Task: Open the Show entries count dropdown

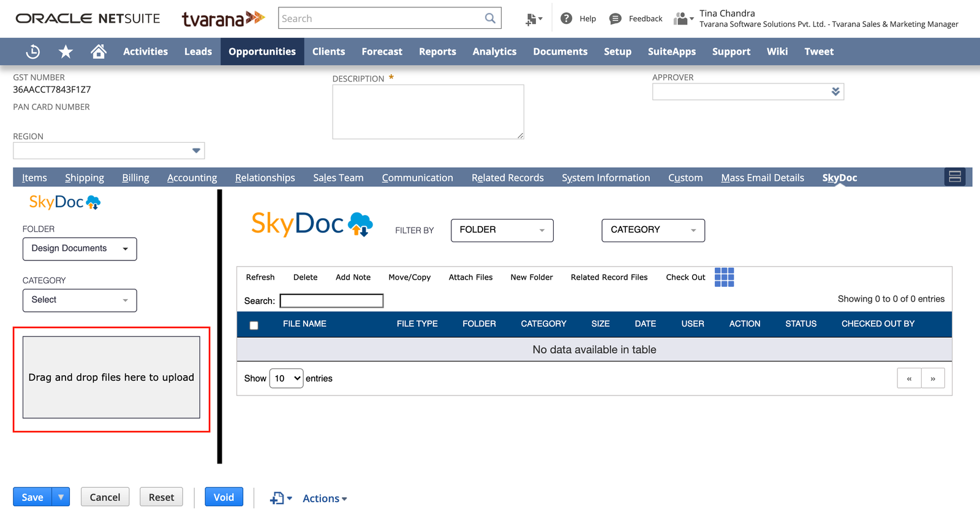Action: click(x=287, y=378)
